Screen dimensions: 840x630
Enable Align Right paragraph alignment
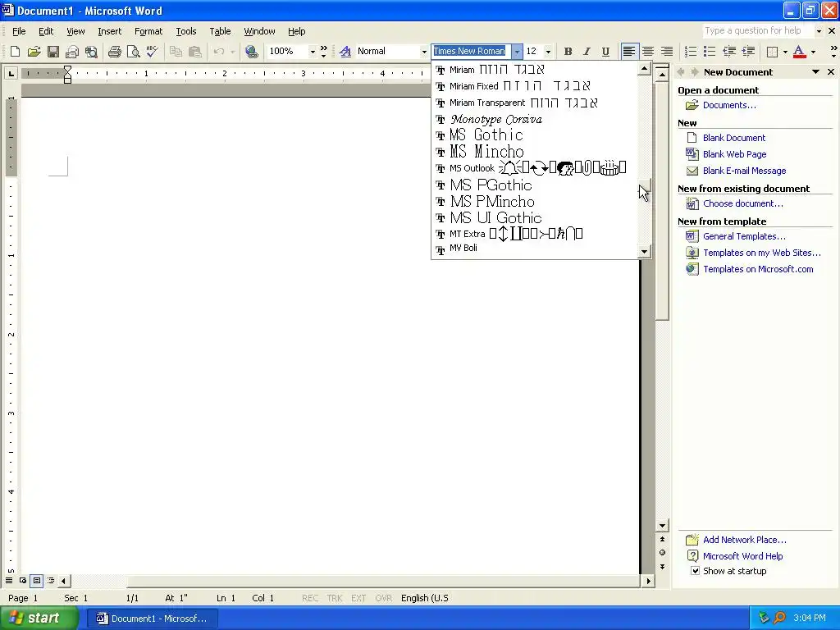[667, 52]
